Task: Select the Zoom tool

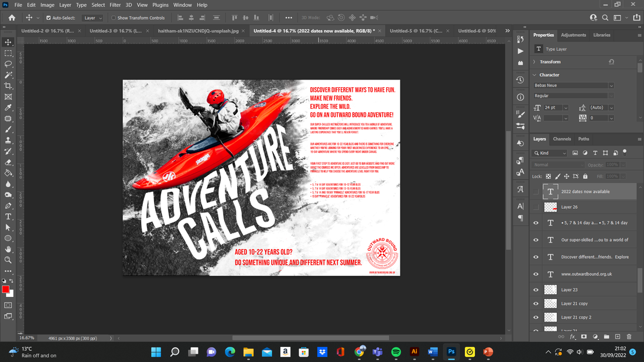Action: pyautogui.click(x=8, y=260)
